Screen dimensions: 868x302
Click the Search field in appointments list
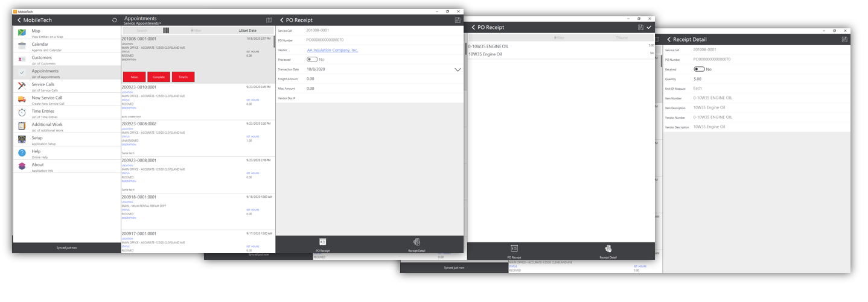pos(142,30)
